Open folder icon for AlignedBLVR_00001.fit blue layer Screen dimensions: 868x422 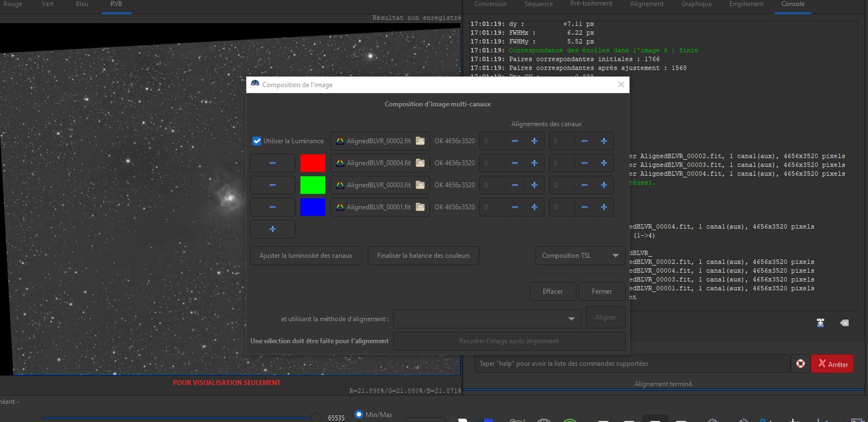(x=420, y=207)
